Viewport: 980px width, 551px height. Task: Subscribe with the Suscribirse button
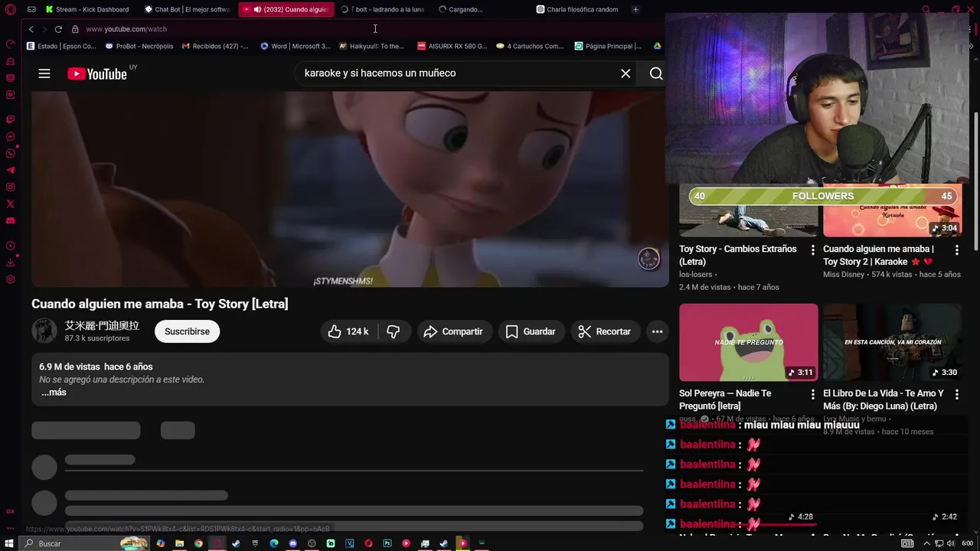pyautogui.click(x=187, y=331)
